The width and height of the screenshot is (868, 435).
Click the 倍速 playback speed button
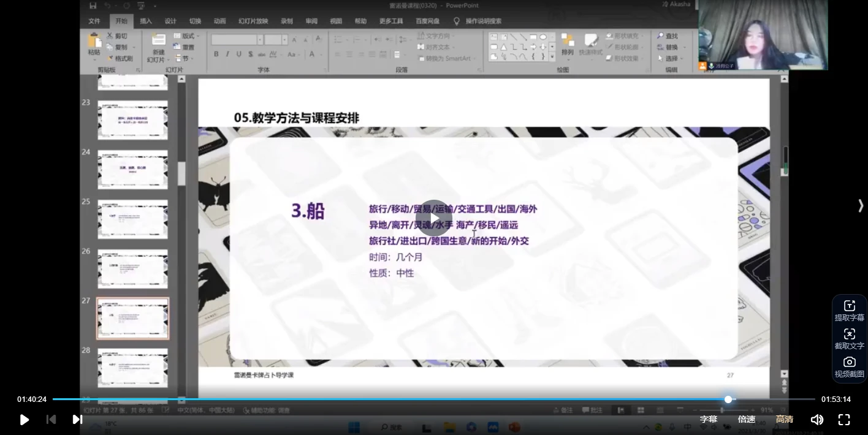click(747, 419)
